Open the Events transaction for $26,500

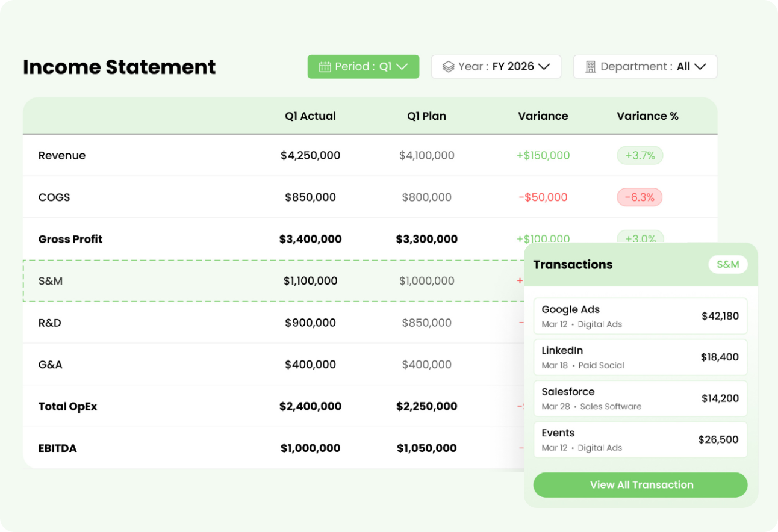click(x=641, y=440)
